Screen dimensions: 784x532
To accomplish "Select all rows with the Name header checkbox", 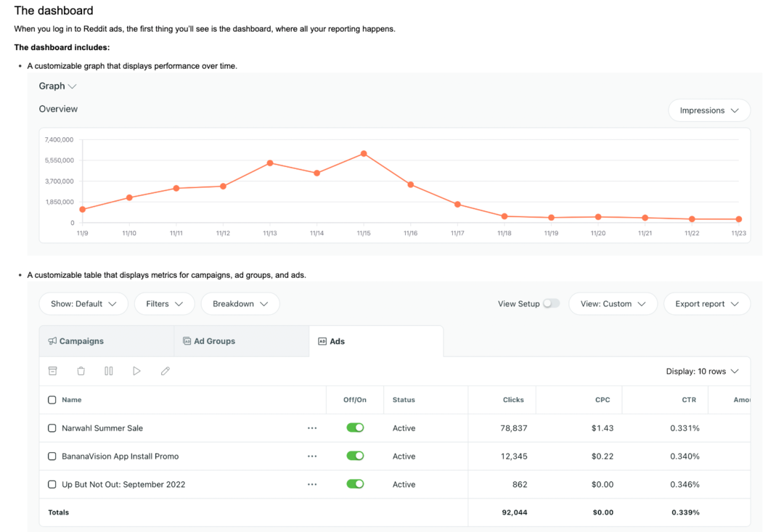I will 52,400.
